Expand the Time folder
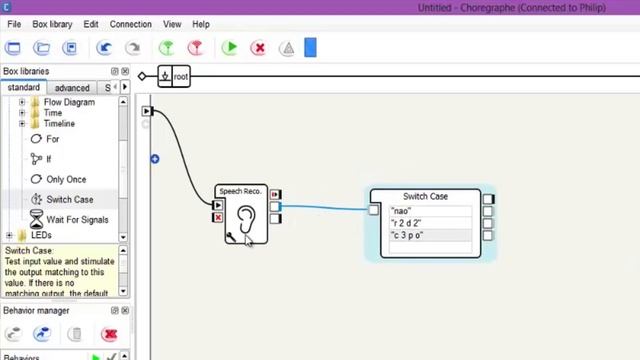640x360 pixels. (22, 113)
